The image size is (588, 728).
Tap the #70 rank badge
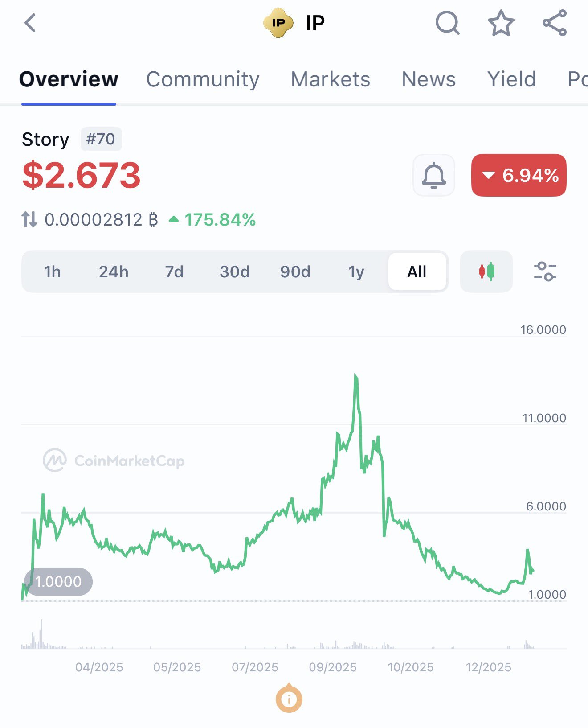(101, 139)
